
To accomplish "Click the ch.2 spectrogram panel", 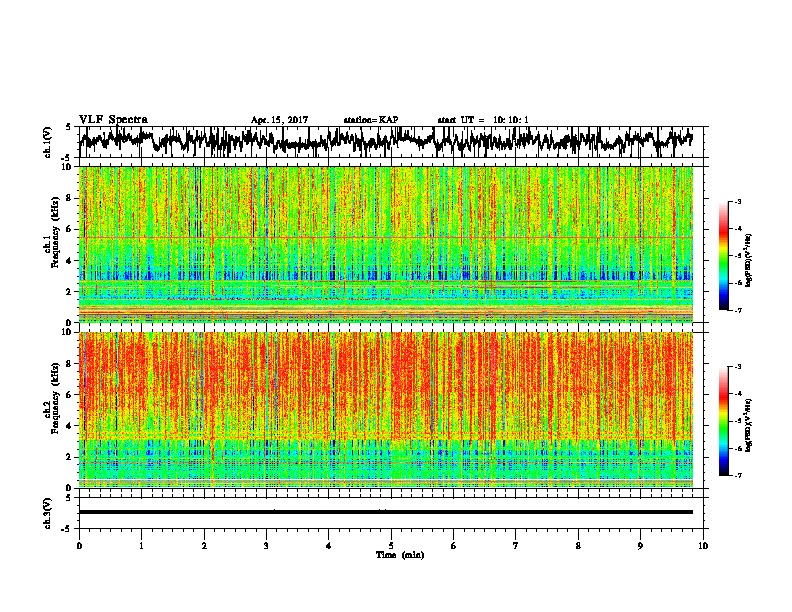I will 386,410.
